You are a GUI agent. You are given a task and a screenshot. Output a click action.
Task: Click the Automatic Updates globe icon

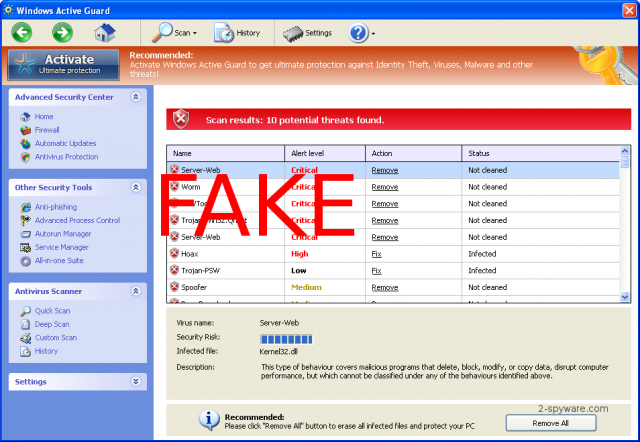(25, 144)
